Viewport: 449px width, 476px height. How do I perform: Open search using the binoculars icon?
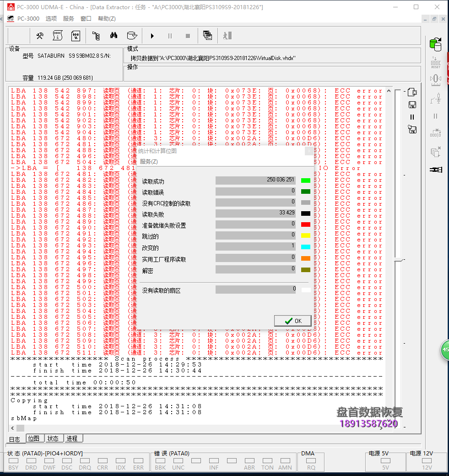(x=114, y=36)
